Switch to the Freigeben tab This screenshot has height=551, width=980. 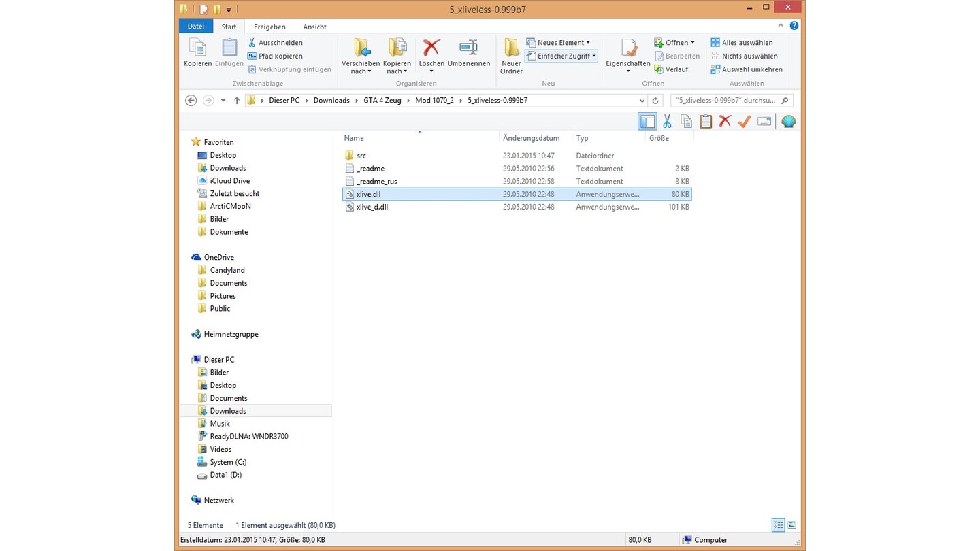[269, 27]
